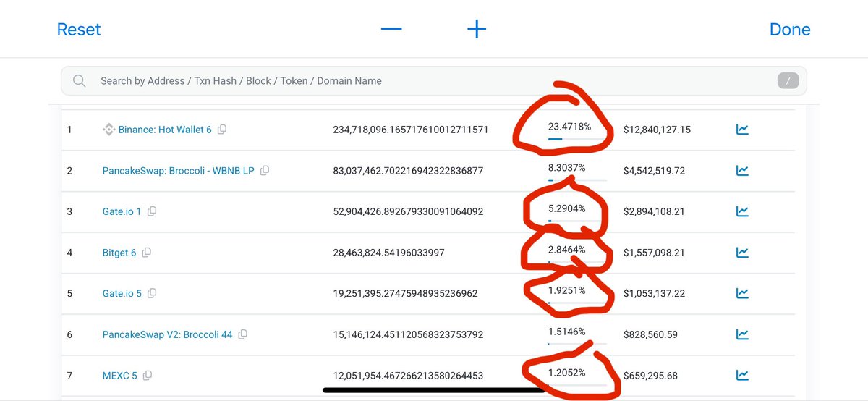Select quantity 15,146,124.451120568323753792
The width and height of the screenshot is (868, 401).
(408, 334)
